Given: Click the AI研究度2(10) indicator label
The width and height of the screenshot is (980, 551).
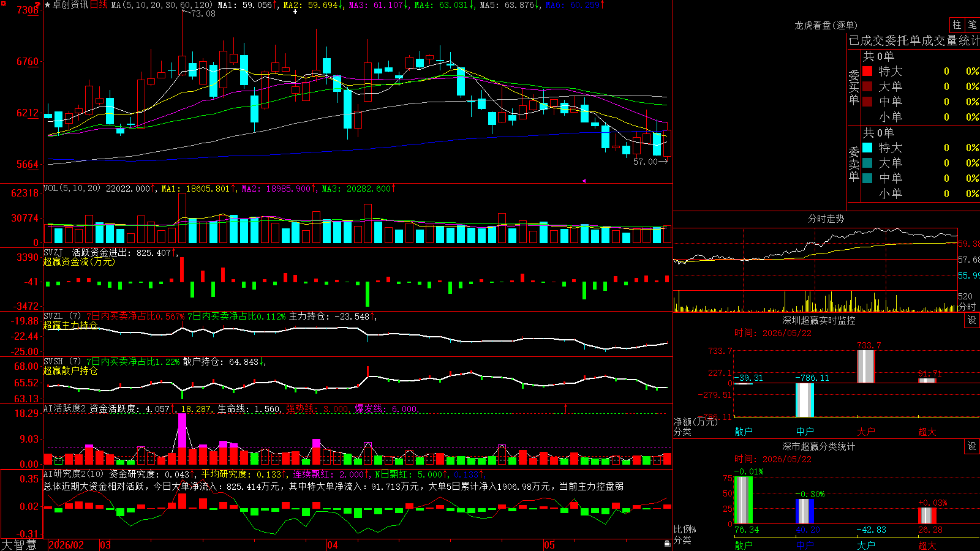Looking at the screenshot, I should (73, 474).
